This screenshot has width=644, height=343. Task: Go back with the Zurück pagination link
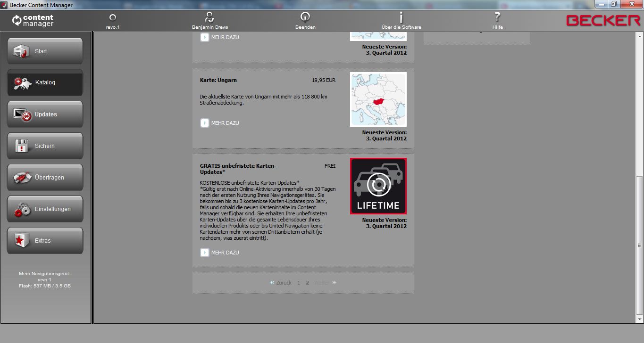coord(281,283)
